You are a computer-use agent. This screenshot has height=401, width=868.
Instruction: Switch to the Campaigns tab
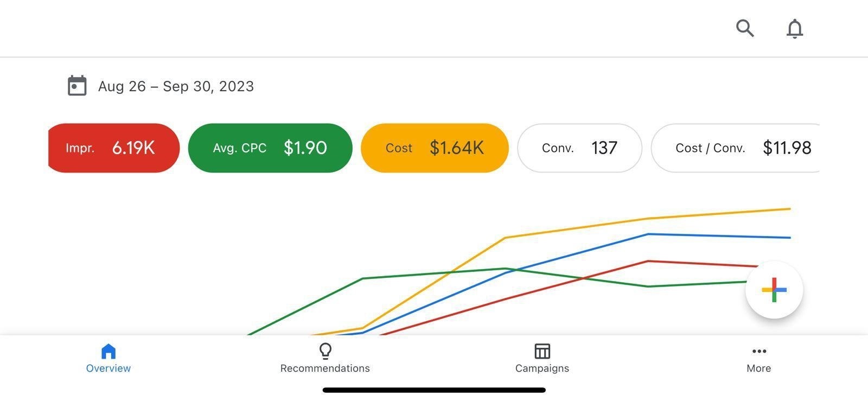coord(541,358)
